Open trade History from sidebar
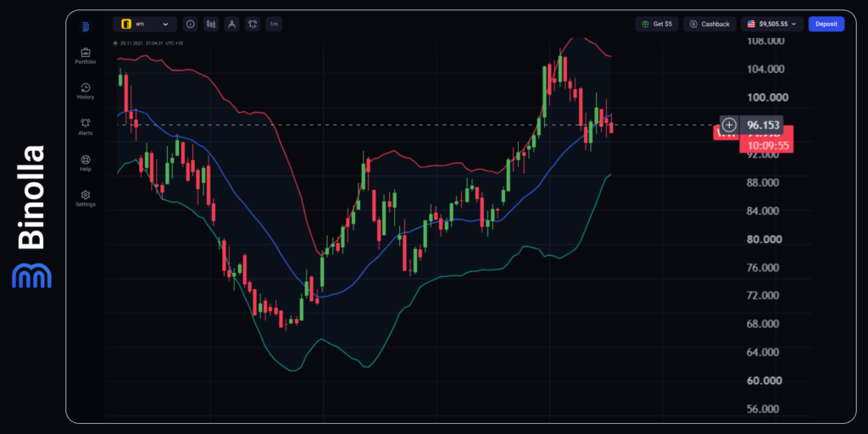The width and height of the screenshot is (868, 434). pyautogui.click(x=86, y=92)
